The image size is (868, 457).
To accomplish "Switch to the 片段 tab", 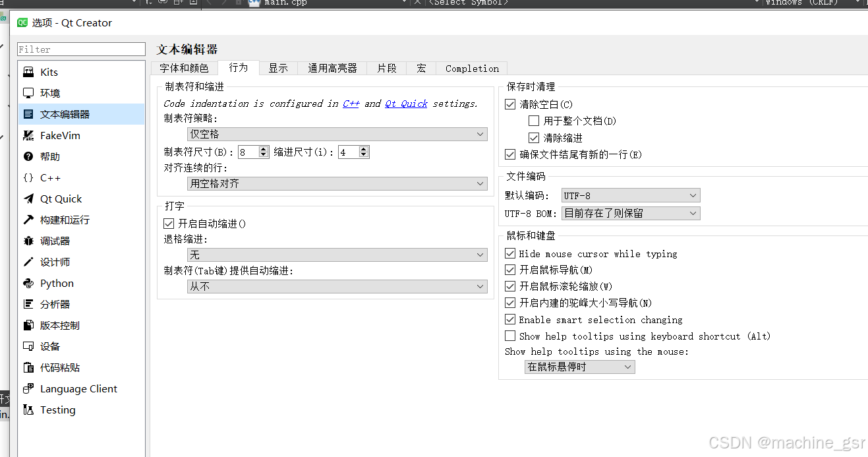I will pyautogui.click(x=387, y=68).
